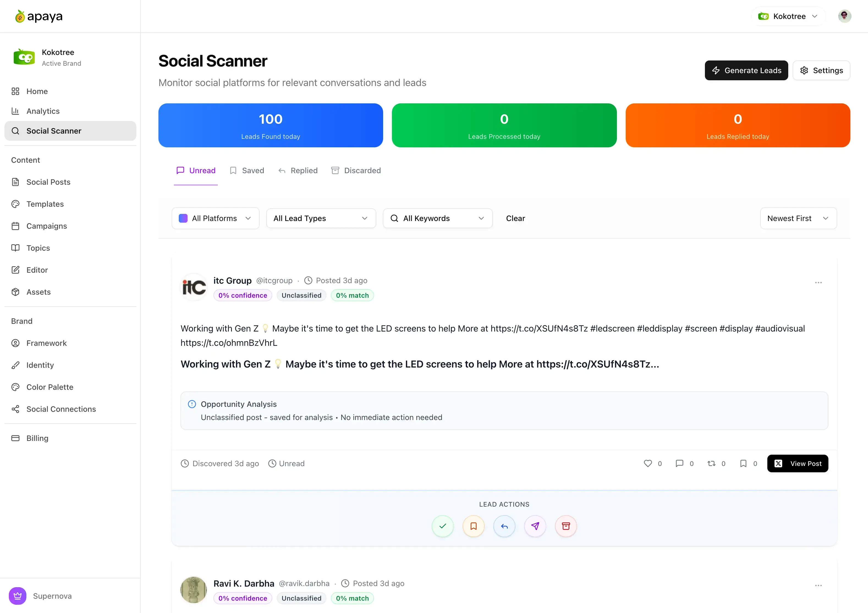
Task: Click the purple platform color indicator in filters
Action: click(183, 218)
